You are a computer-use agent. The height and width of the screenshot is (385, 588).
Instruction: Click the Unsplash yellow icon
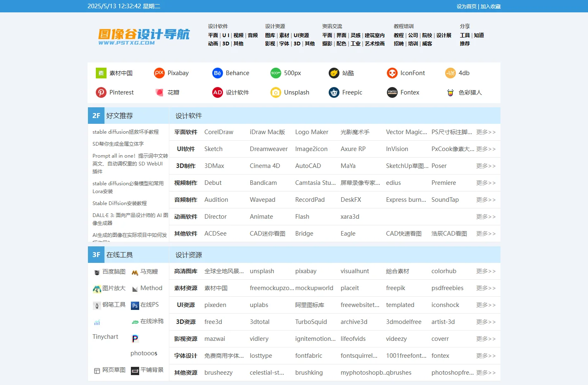point(276,92)
